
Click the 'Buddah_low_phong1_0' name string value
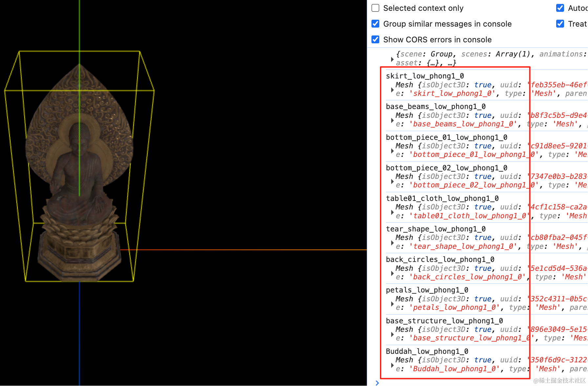455,369
